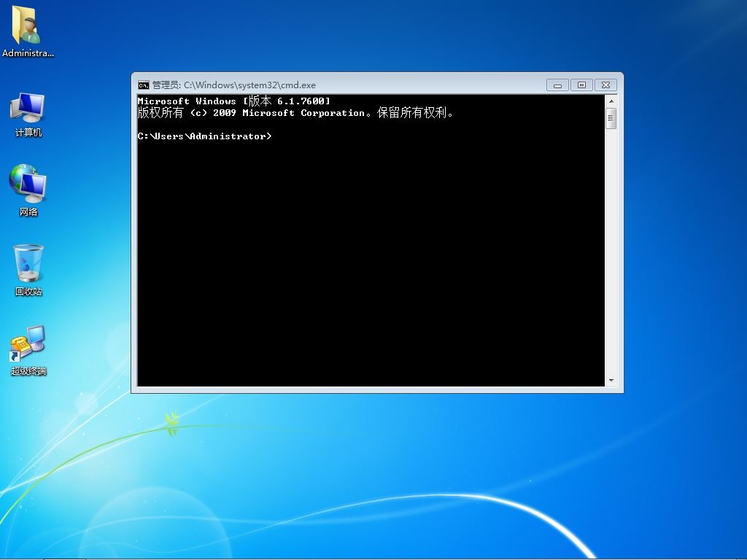Click the cmd scrollbar down arrow
This screenshot has height=560, width=747.
coord(611,381)
